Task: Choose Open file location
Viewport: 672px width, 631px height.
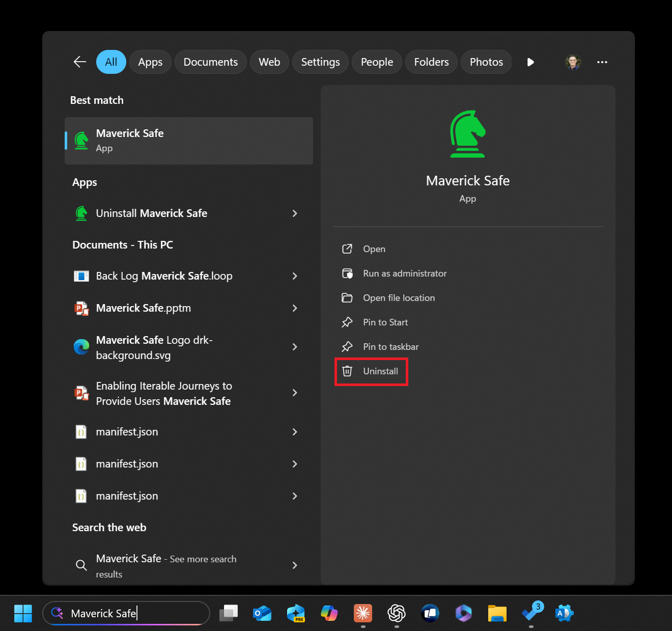Action: tap(399, 298)
